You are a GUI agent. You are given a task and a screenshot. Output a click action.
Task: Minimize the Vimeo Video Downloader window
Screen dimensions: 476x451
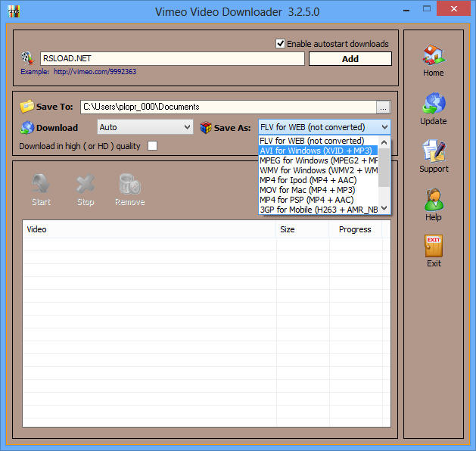pyautogui.click(x=406, y=10)
